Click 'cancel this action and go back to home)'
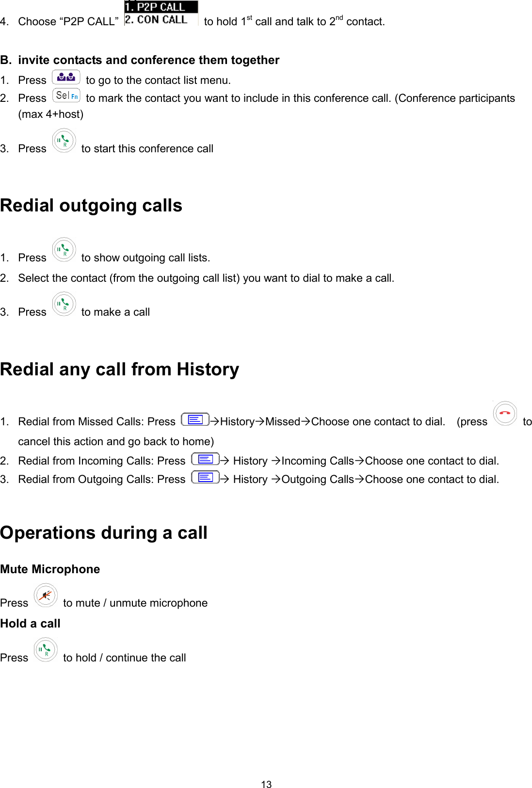This screenshot has width=532, height=788. [116, 441]
